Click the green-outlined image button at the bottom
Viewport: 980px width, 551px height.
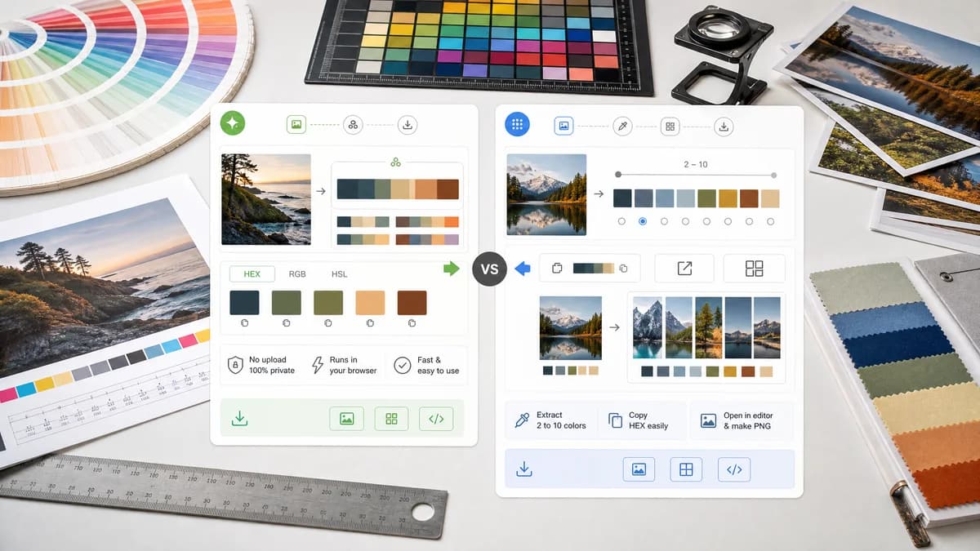click(346, 419)
